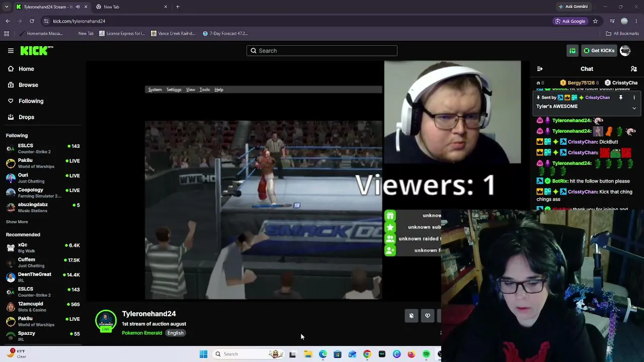This screenshot has width=644, height=362.
Task: Go back in browser history
Action: pyautogui.click(x=8, y=21)
